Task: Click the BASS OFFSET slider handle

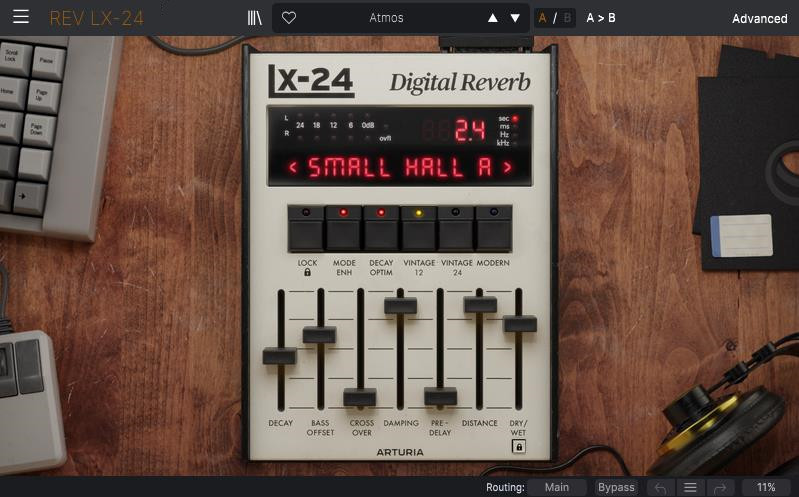Action: (319, 335)
